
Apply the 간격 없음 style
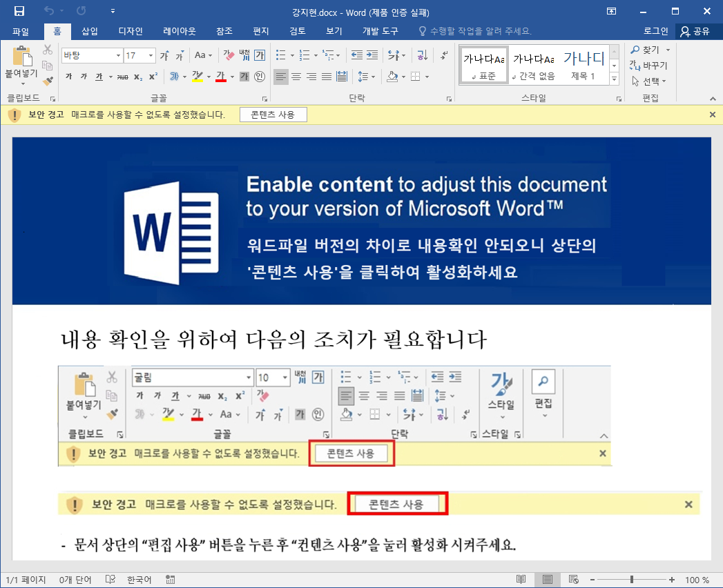click(534, 65)
